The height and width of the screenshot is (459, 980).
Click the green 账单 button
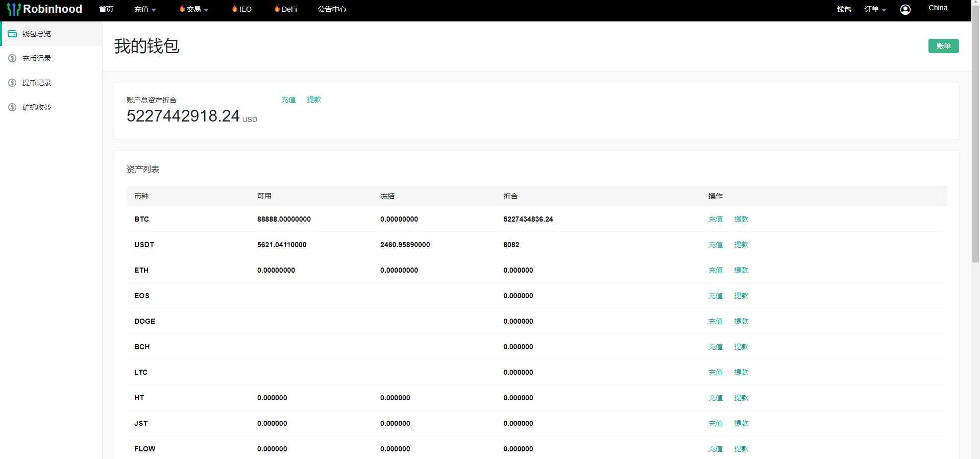point(943,46)
